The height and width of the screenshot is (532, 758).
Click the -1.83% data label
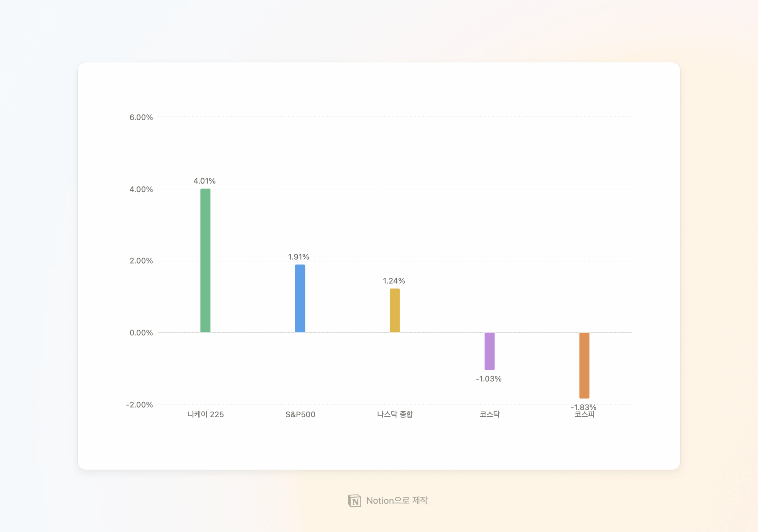584,407
